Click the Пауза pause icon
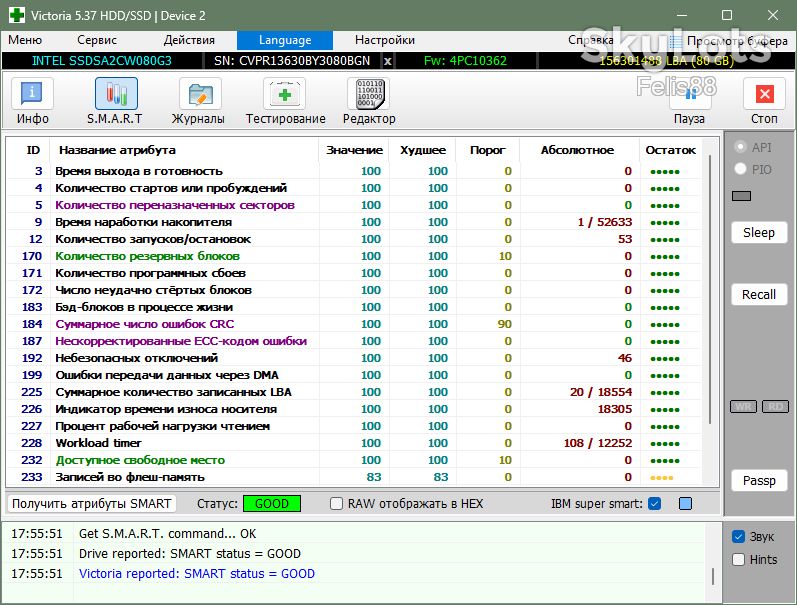797x605 pixels. click(690, 94)
